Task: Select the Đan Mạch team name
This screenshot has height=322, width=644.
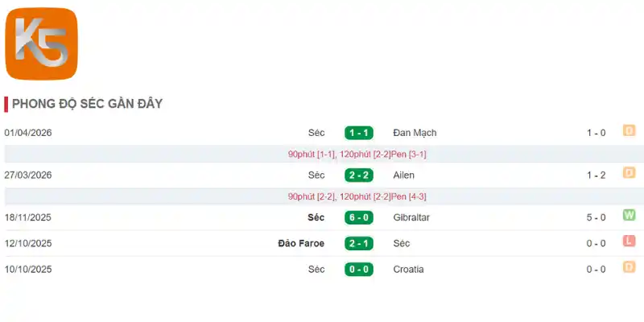Action: tap(415, 133)
